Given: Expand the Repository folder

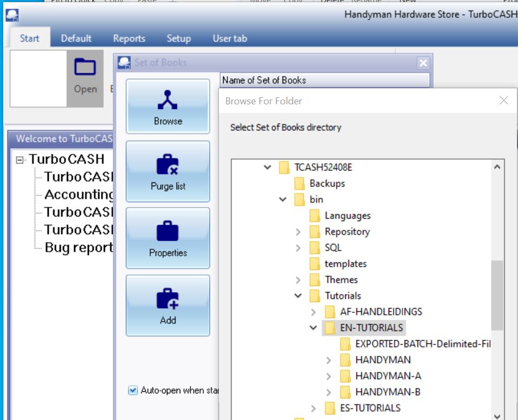Looking at the screenshot, I should point(299,232).
